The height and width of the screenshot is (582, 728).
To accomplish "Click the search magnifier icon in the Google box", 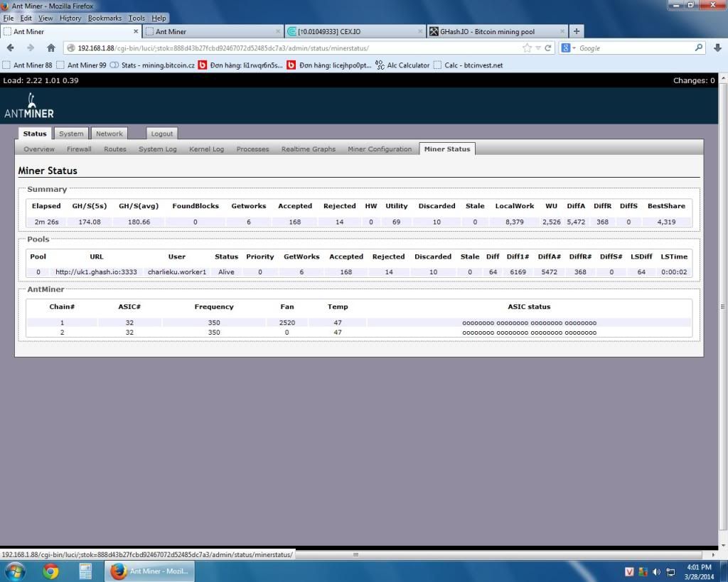I will pos(698,48).
